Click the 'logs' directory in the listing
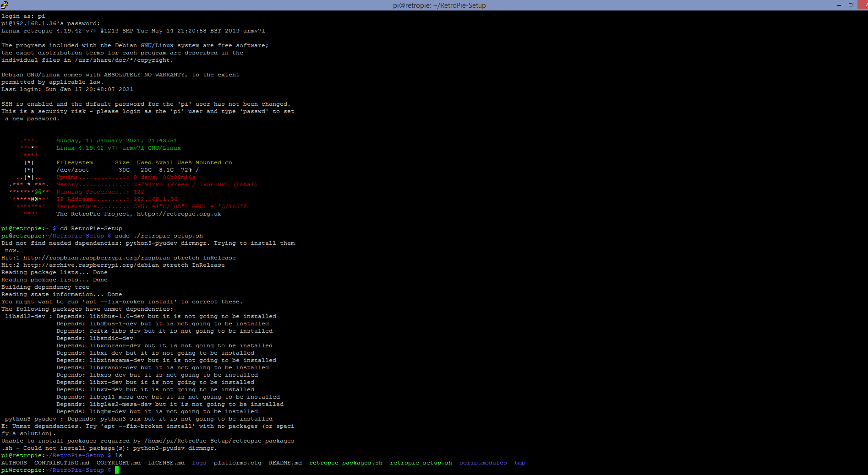This screenshot has width=868, height=475. [199, 463]
